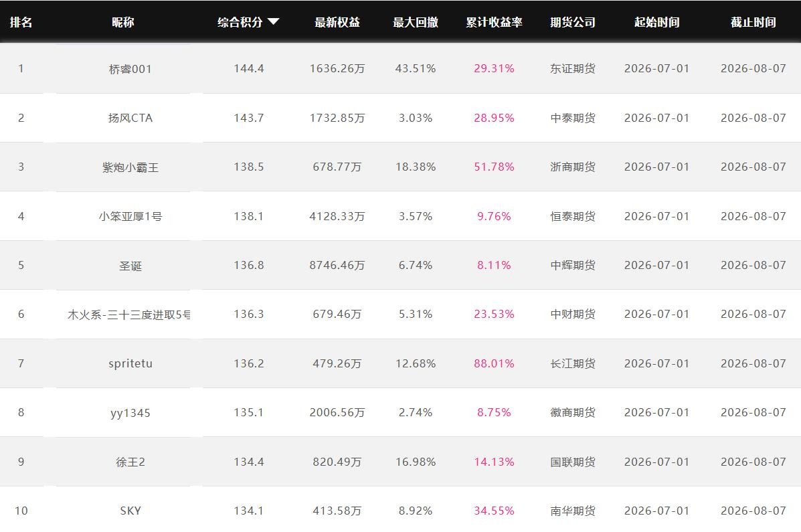Open trader 扬风CTA profile

click(x=130, y=118)
